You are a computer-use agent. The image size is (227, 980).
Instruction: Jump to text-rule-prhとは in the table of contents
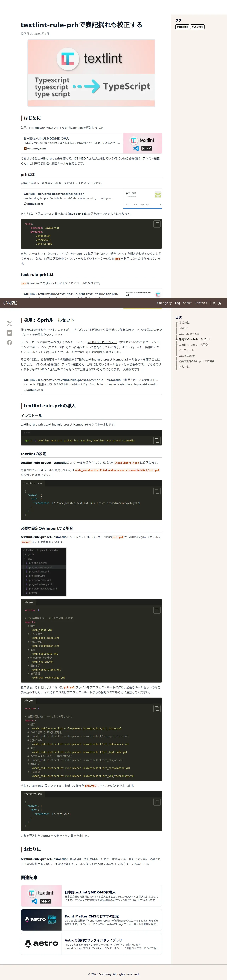tap(189, 334)
